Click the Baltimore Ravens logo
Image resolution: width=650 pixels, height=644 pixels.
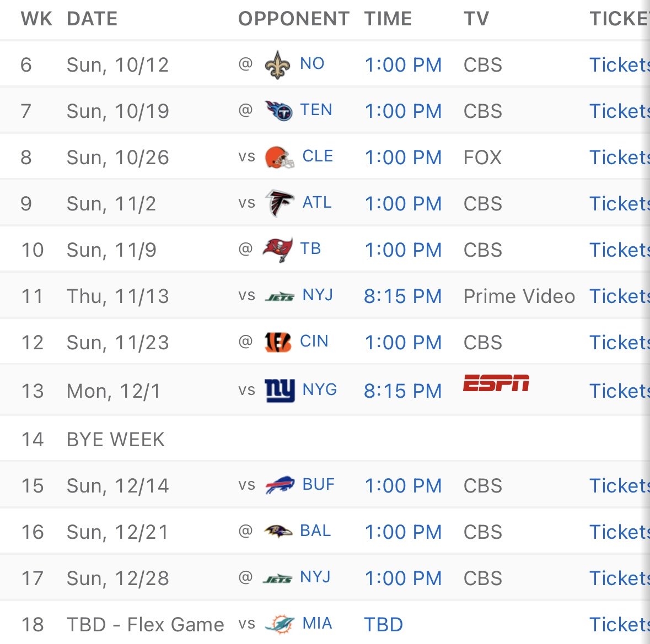point(278,532)
